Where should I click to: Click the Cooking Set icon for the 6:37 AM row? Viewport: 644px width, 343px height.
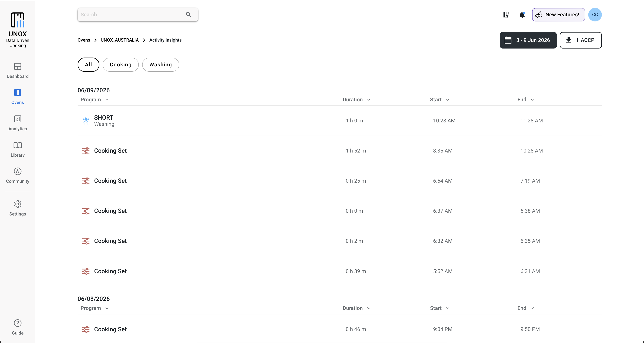pos(86,211)
